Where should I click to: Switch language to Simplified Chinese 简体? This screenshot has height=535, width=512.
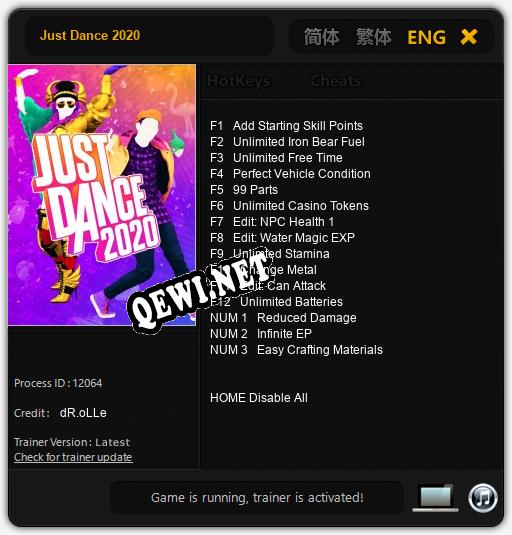point(321,37)
